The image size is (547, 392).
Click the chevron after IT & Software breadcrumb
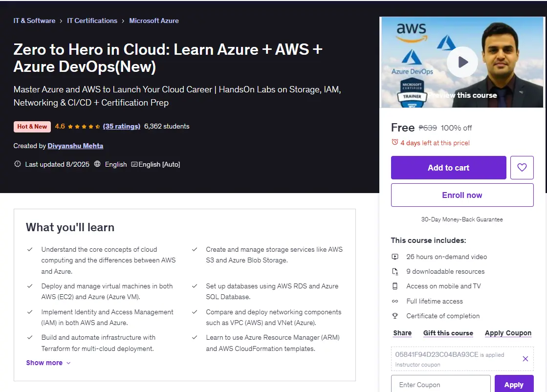[61, 21]
